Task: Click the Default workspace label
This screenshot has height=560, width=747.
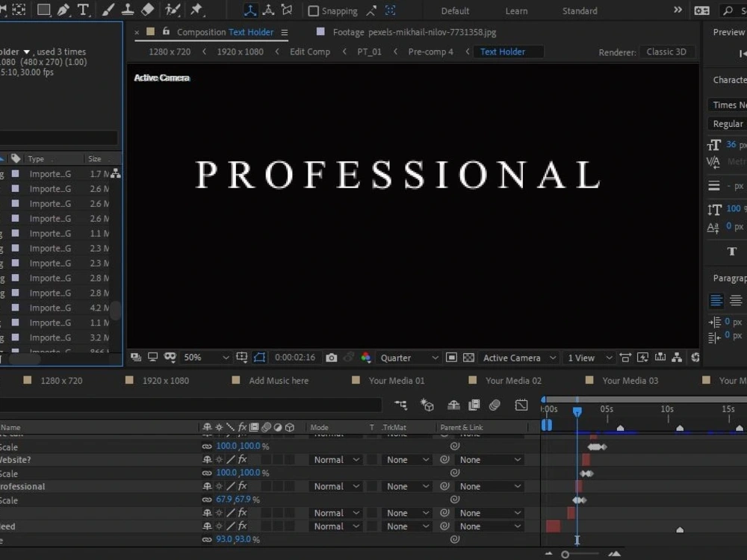Action: [455, 10]
